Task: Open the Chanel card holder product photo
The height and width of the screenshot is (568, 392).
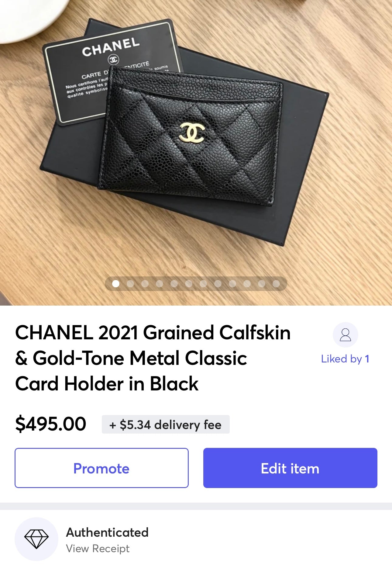Action: (196, 153)
